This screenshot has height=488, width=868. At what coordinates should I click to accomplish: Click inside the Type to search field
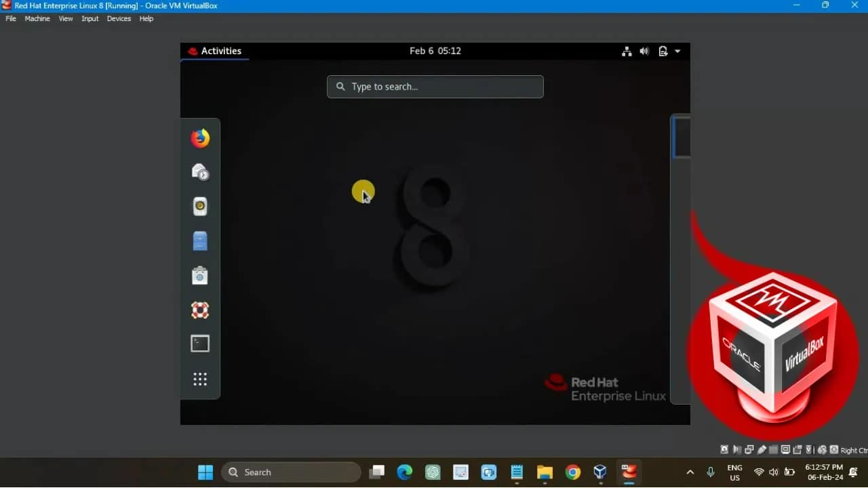(435, 87)
